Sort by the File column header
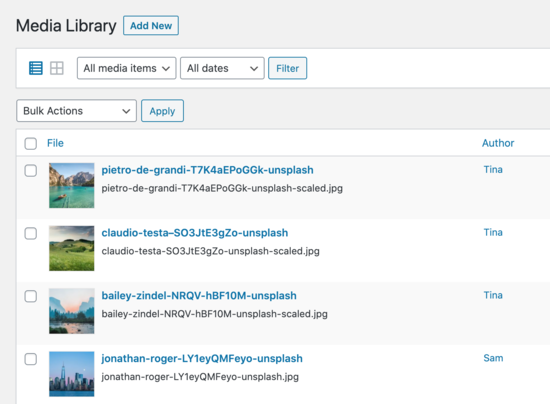This screenshot has height=404, width=550. click(x=55, y=143)
